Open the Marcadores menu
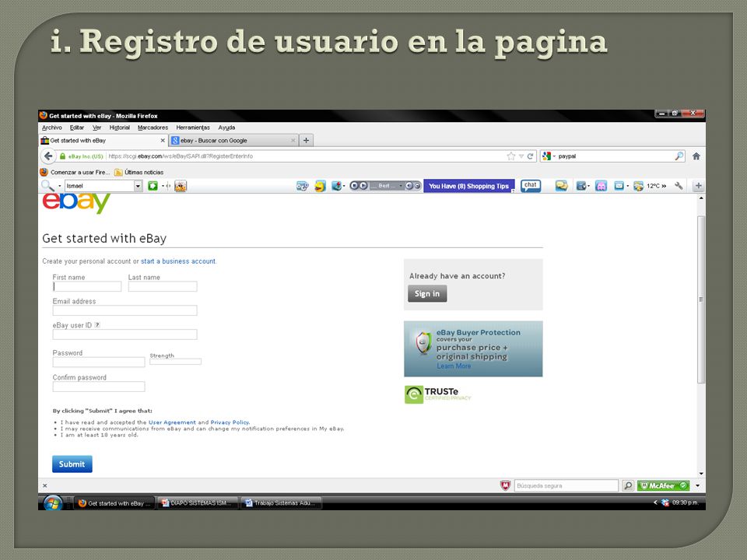Screen dimensions: 747x560 pyautogui.click(x=153, y=128)
